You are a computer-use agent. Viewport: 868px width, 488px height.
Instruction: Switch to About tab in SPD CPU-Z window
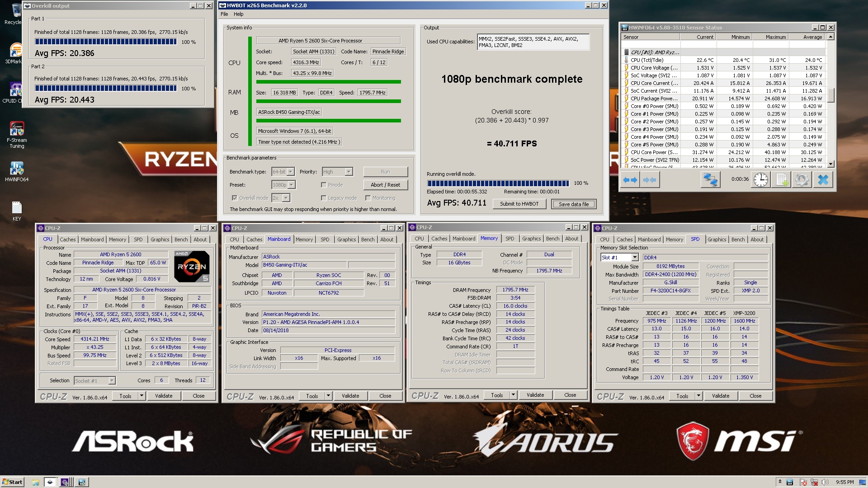(757, 239)
